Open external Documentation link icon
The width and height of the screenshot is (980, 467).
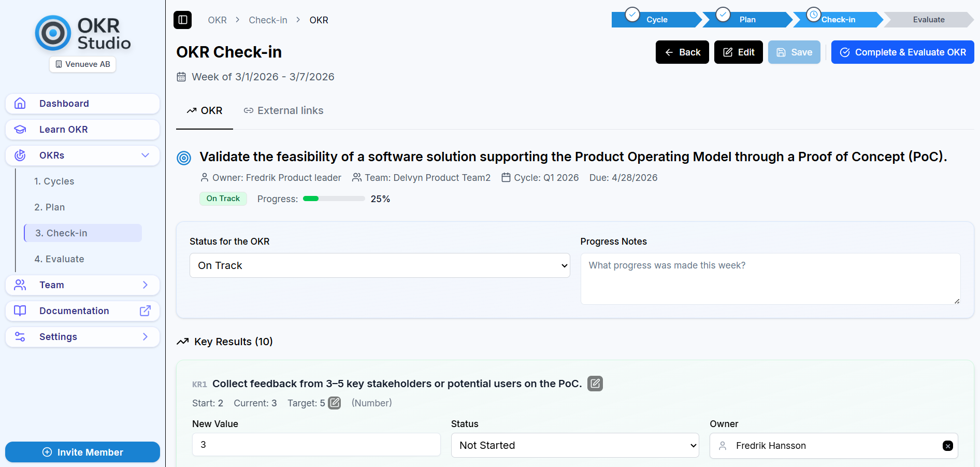tap(145, 310)
